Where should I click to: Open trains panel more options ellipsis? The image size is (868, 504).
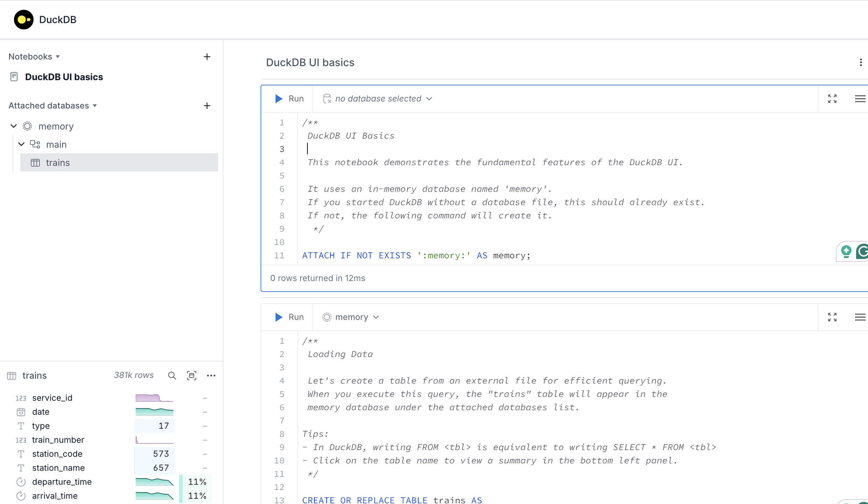211,376
